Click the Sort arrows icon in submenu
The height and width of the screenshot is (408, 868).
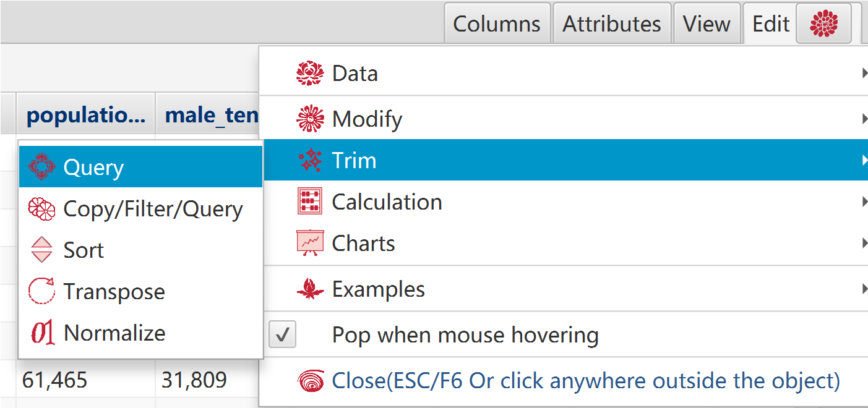[x=42, y=250]
